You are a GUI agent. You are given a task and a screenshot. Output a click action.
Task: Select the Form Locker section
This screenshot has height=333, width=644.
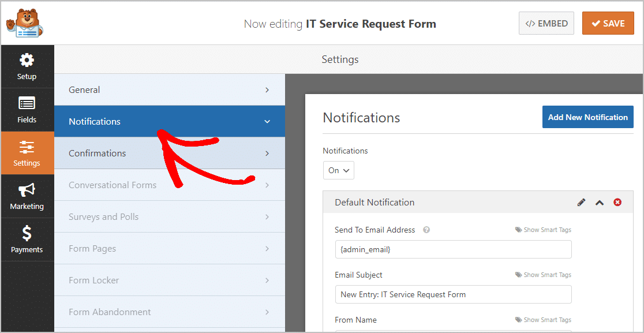click(170, 280)
